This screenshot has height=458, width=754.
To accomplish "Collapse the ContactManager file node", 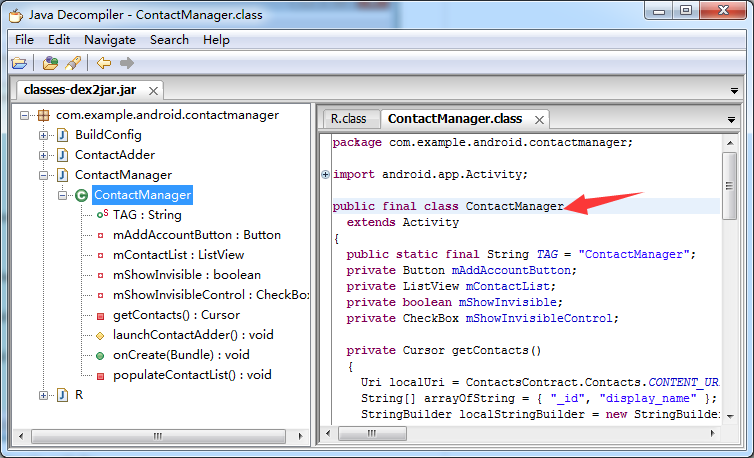I will (43, 175).
